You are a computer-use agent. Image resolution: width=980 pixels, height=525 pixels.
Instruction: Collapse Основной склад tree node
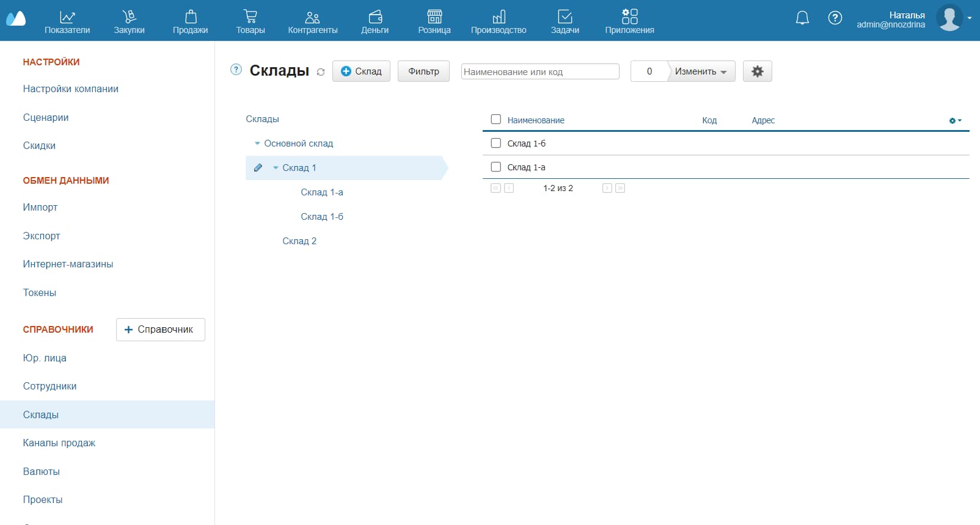(x=257, y=143)
